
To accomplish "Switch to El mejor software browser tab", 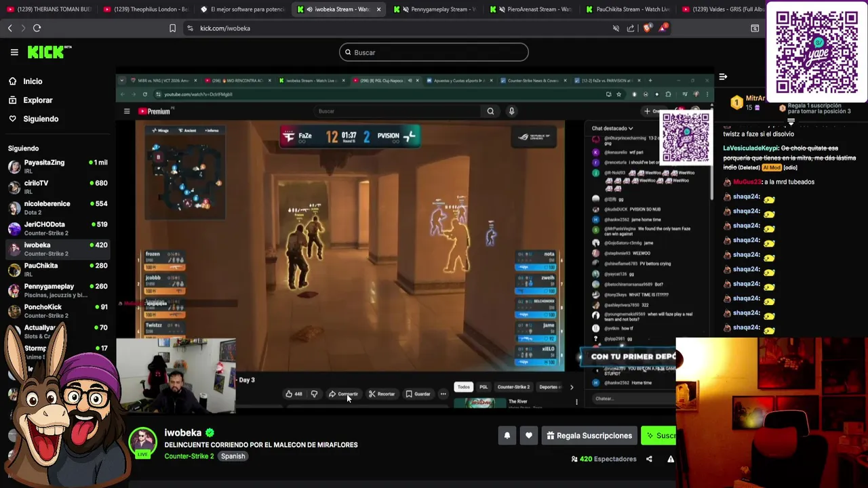I will pyautogui.click(x=243, y=9).
